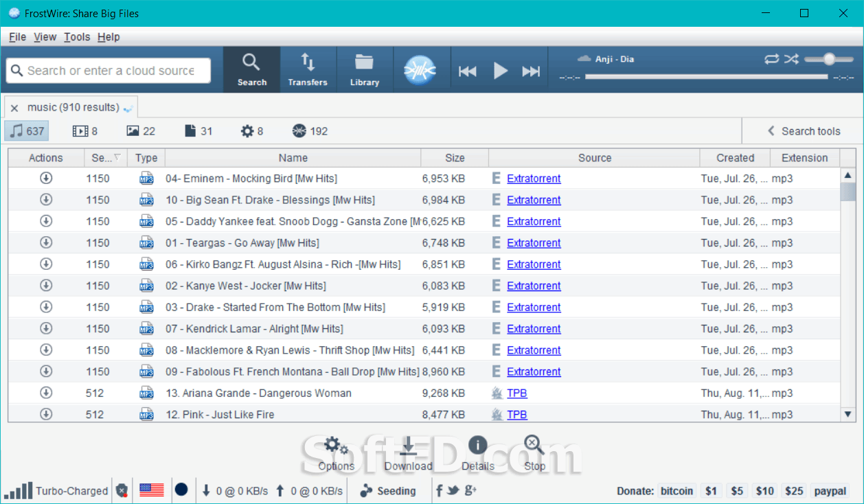
Task: Open the Help menu
Action: [x=109, y=37]
